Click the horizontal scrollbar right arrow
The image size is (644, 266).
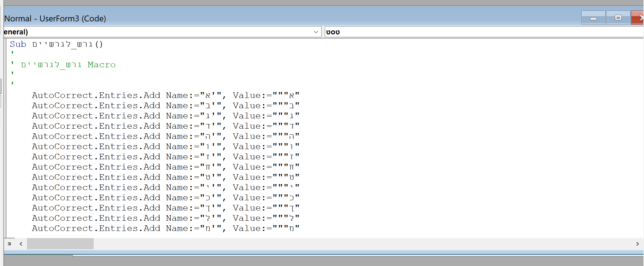(x=637, y=244)
